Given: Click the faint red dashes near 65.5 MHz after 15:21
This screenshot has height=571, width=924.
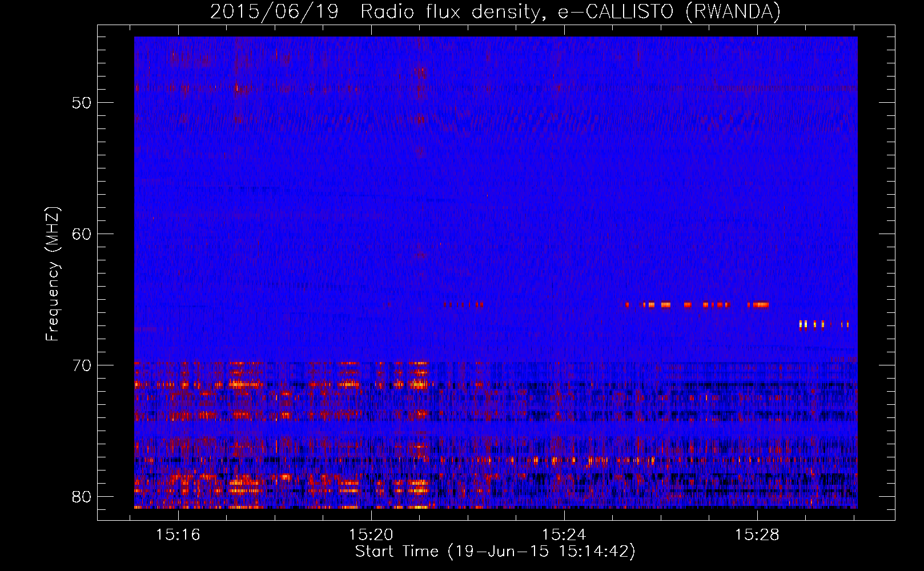Looking at the screenshot, I should point(464,304).
